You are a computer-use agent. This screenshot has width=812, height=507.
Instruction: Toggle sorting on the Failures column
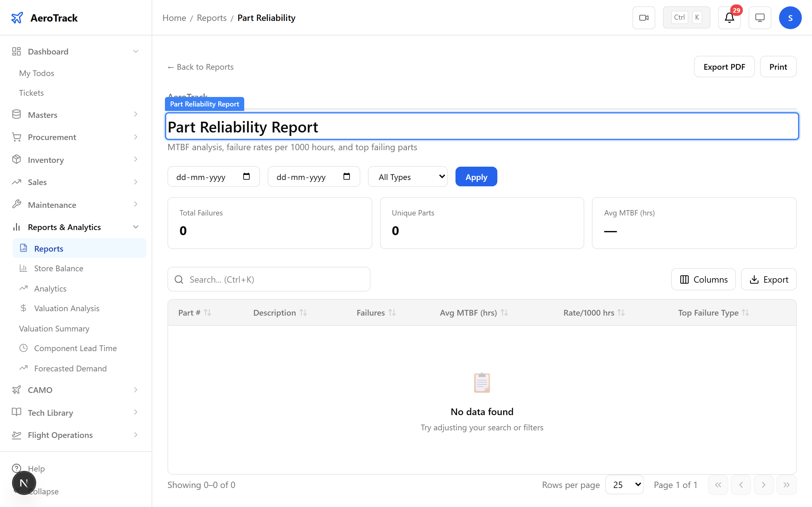tap(392, 312)
